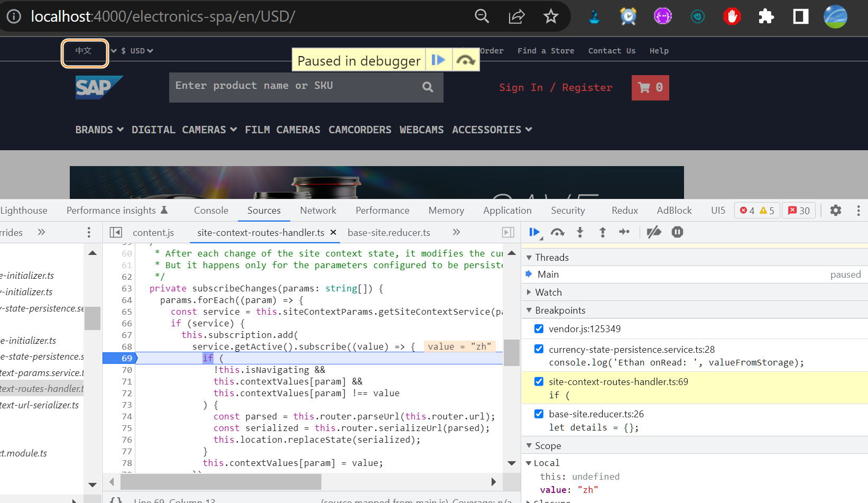The height and width of the screenshot is (503, 868).
Task: View site information icon before localhost URL
Action: (14, 16)
